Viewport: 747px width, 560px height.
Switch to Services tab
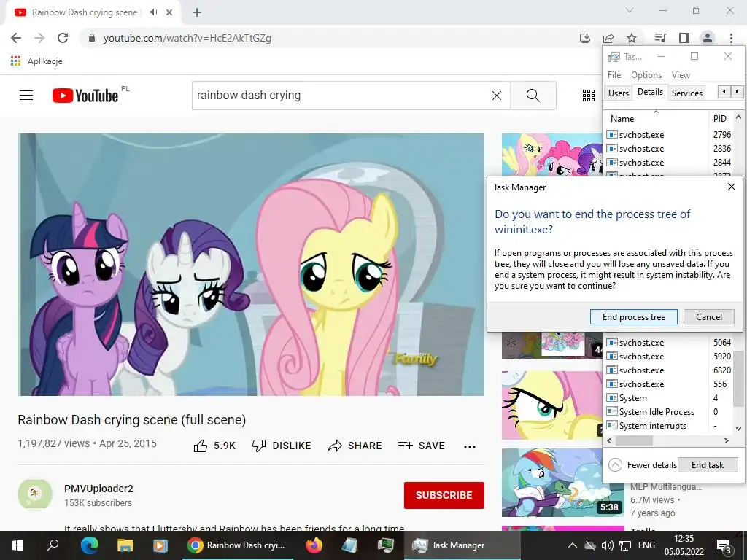click(687, 93)
